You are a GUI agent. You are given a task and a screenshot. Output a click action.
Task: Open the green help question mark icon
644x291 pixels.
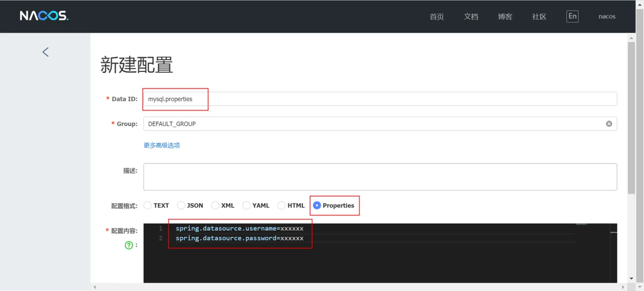pyautogui.click(x=129, y=245)
